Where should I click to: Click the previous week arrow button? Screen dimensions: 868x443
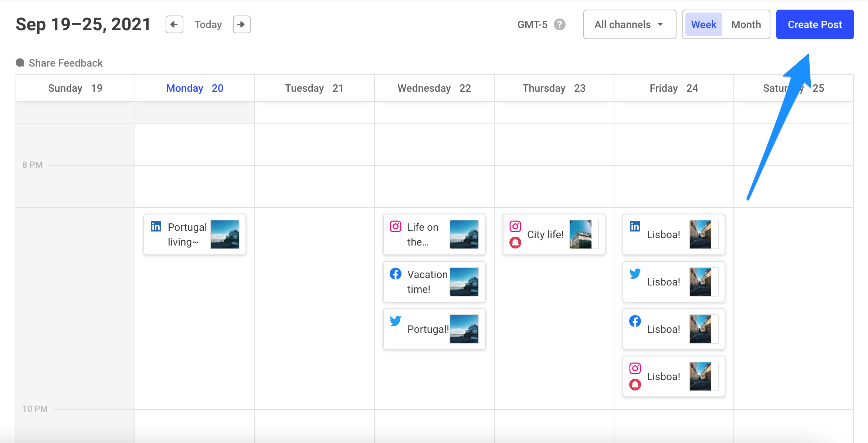[174, 24]
